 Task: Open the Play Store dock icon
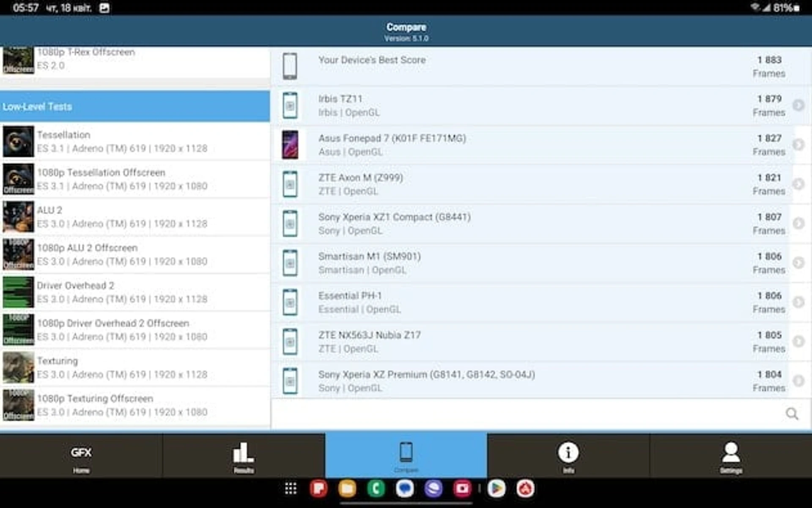point(497,489)
